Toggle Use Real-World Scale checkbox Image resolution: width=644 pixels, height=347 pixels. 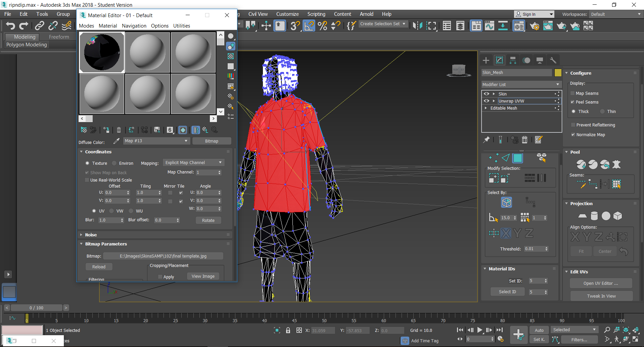point(87,180)
